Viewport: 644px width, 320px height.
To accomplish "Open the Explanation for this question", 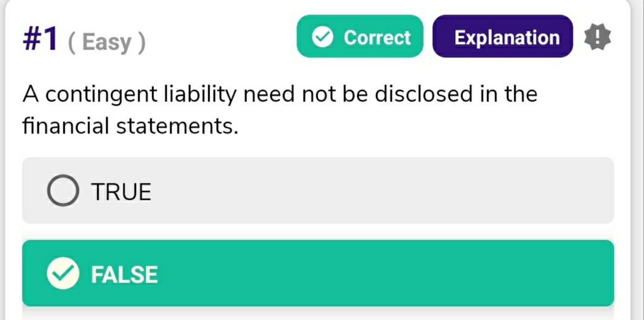I will [503, 37].
